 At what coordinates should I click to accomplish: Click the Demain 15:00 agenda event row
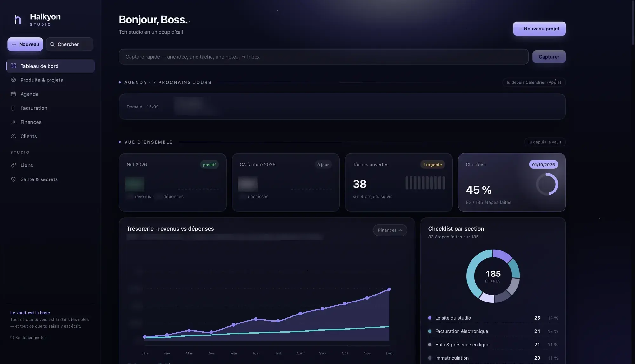pyautogui.click(x=342, y=107)
